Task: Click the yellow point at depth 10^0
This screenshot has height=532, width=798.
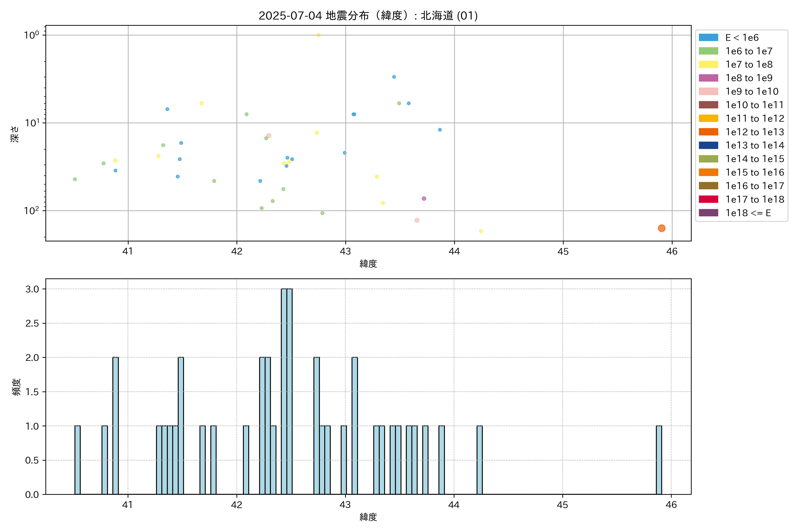Action: [318, 35]
